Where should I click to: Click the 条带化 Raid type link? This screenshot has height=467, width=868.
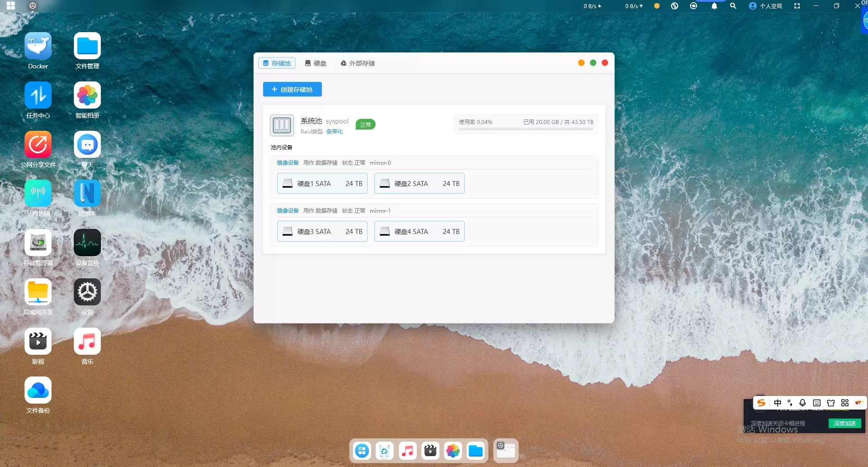(335, 132)
